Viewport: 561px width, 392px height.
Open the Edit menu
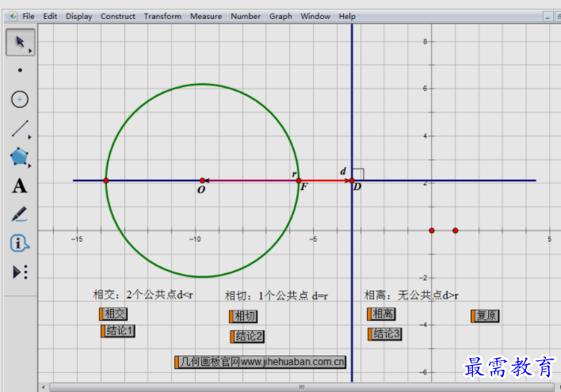click(x=50, y=16)
